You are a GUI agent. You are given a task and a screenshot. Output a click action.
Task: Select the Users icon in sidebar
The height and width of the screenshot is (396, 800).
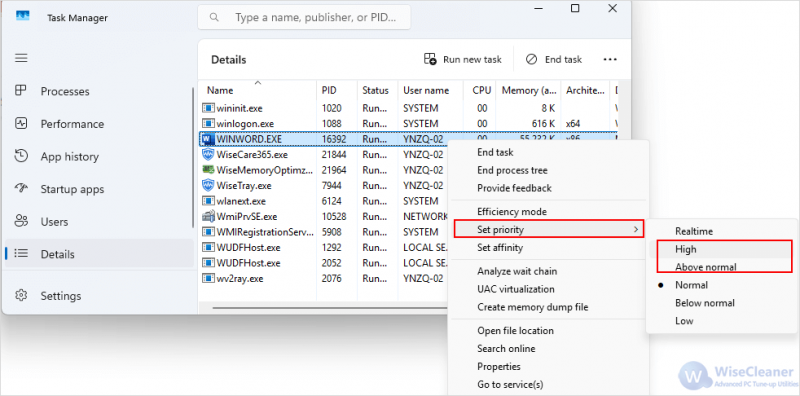21,221
